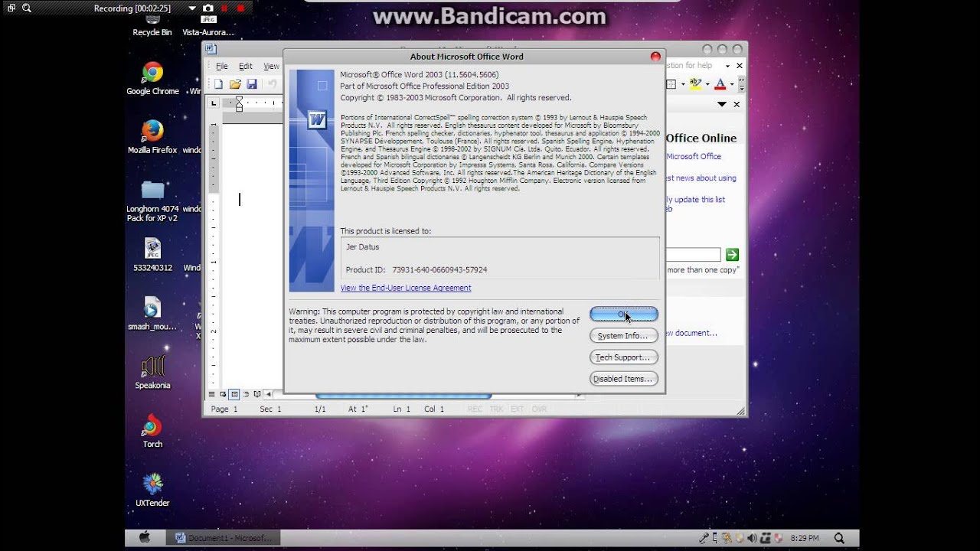The width and height of the screenshot is (980, 551).
Task: Toggle TRK track changes in status bar
Action: (496, 409)
